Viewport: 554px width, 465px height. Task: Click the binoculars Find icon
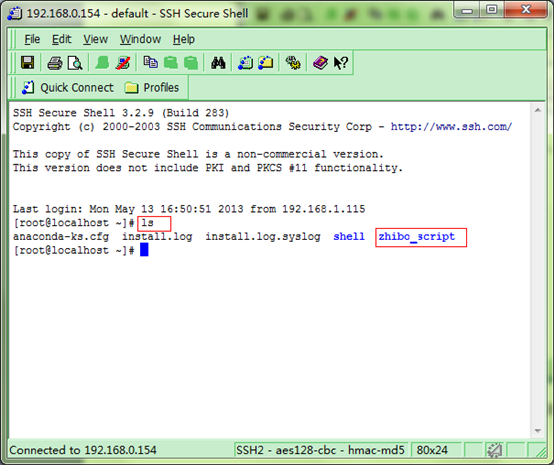point(218,63)
